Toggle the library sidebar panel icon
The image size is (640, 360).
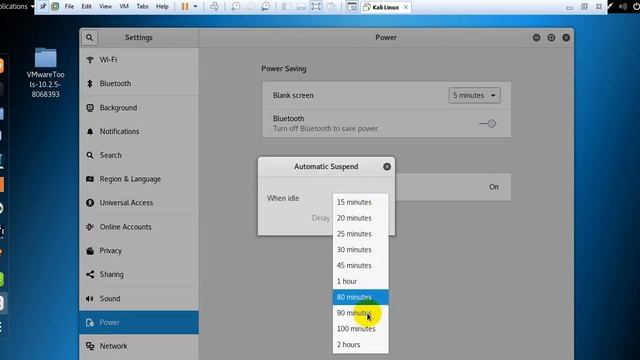pyautogui.click(x=287, y=7)
